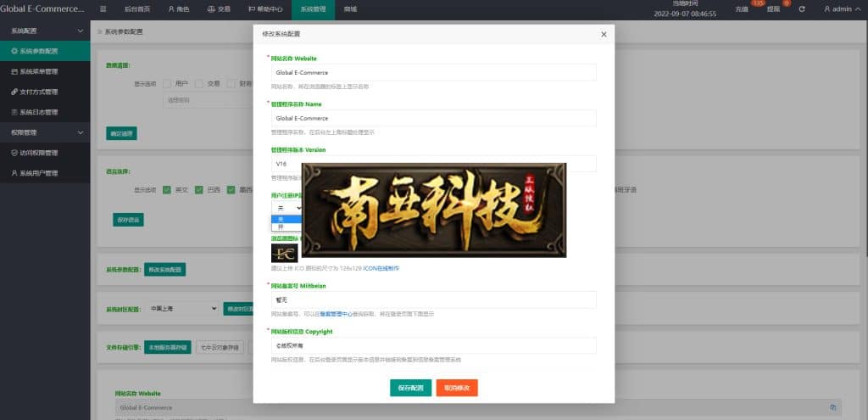Click the Miitbeian field showing 暂无
The image size is (868, 420).
(x=433, y=300)
